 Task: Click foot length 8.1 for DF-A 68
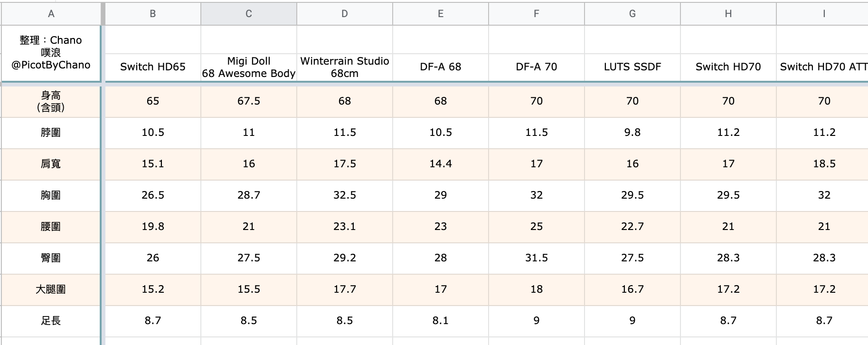coord(441,321)
